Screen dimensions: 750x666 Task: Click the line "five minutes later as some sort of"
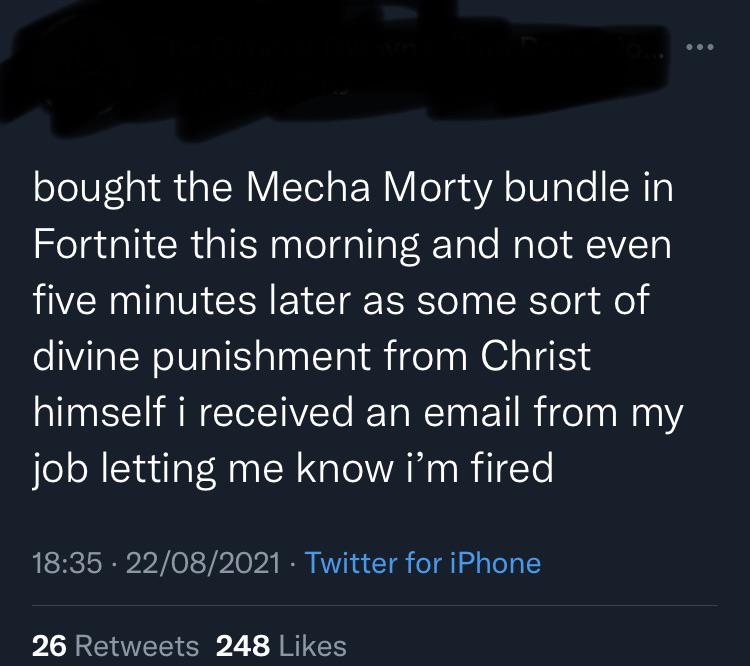(x=342, y=301)
